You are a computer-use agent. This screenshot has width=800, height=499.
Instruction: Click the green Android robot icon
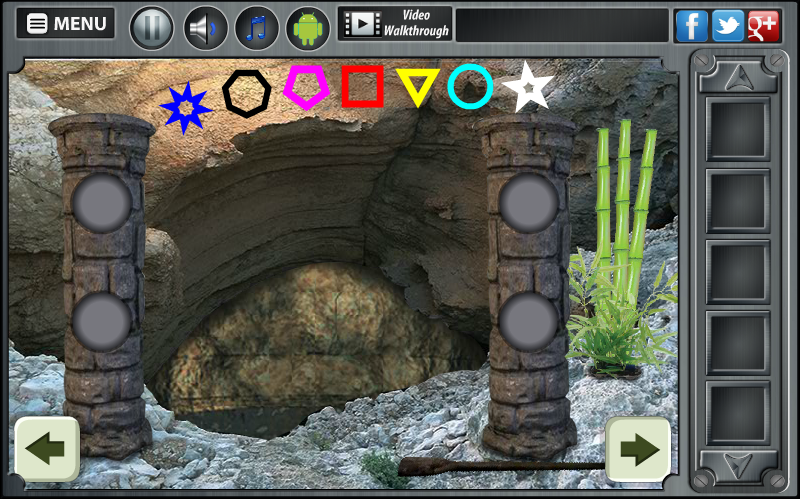coord(308,28)
